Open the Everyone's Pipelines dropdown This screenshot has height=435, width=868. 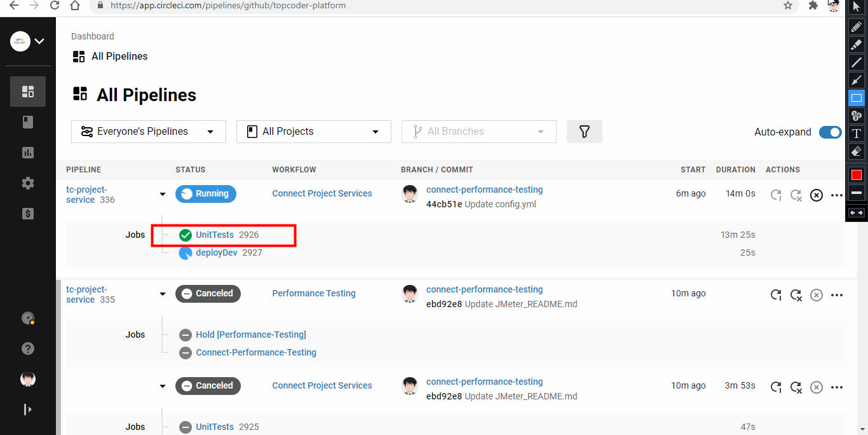(149, 132)
